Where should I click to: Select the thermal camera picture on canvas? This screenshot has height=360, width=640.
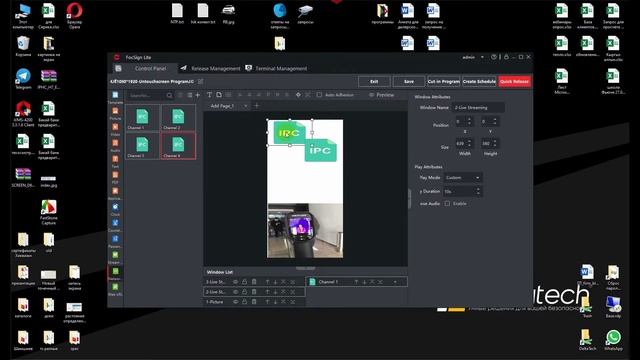(305, 231)
